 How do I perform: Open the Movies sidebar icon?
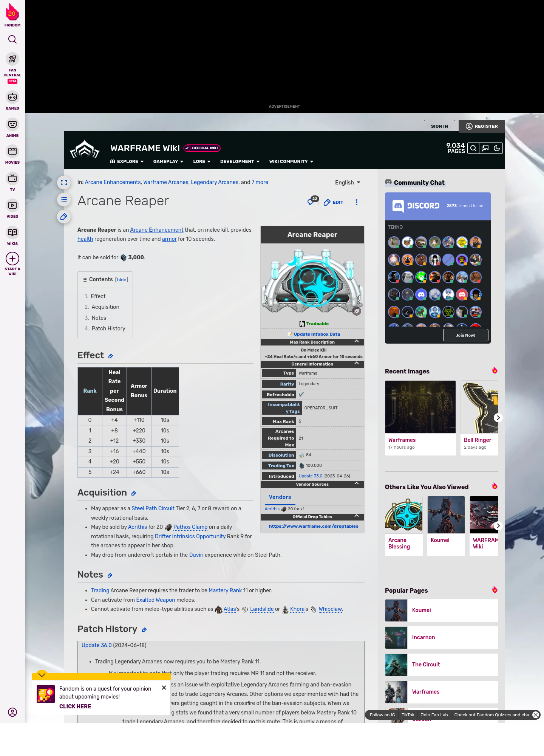(12, 151)
